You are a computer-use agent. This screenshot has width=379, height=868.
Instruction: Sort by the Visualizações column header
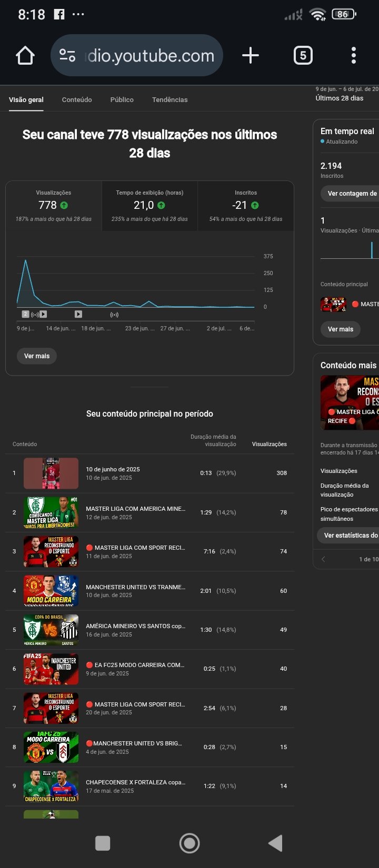pyautogui.click(x=270, y=444)
